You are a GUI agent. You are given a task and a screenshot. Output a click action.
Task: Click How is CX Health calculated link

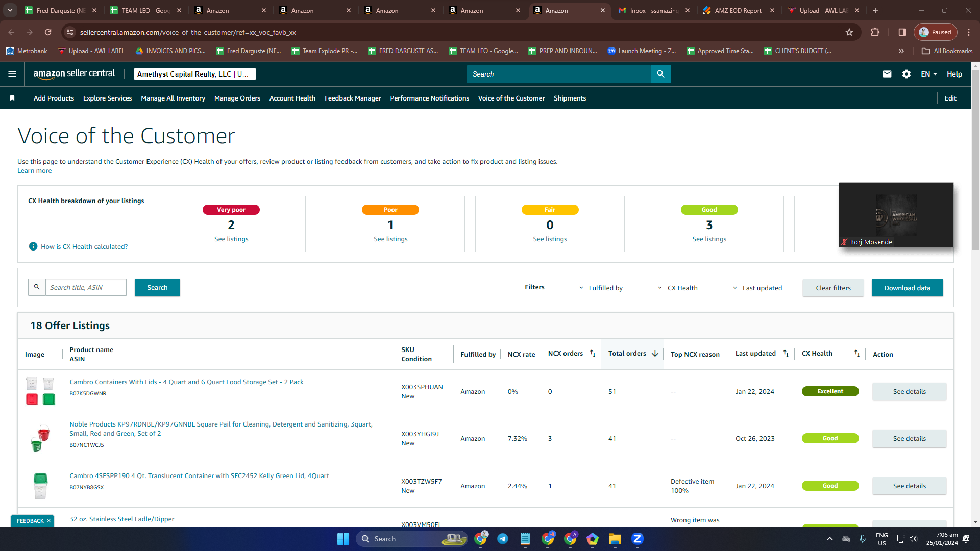pos(84,246)
